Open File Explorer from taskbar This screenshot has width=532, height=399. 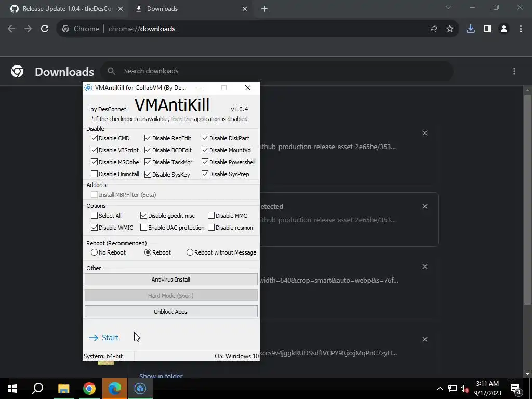(x=63, y=389)
